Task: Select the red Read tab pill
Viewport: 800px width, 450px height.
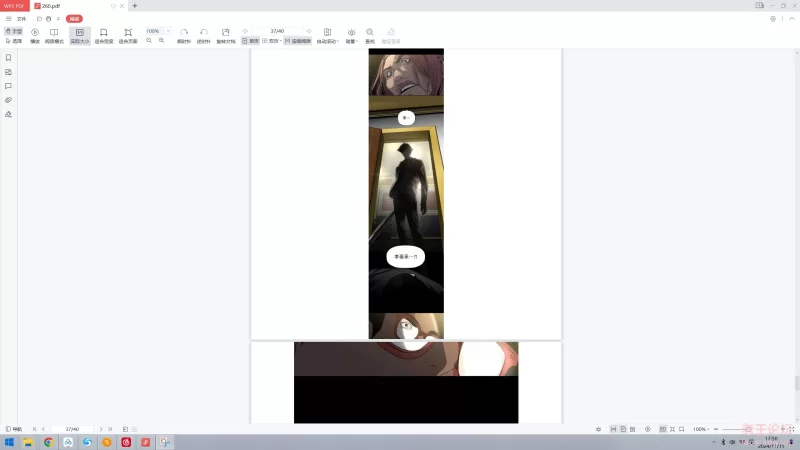Action: tap(74, 19)
